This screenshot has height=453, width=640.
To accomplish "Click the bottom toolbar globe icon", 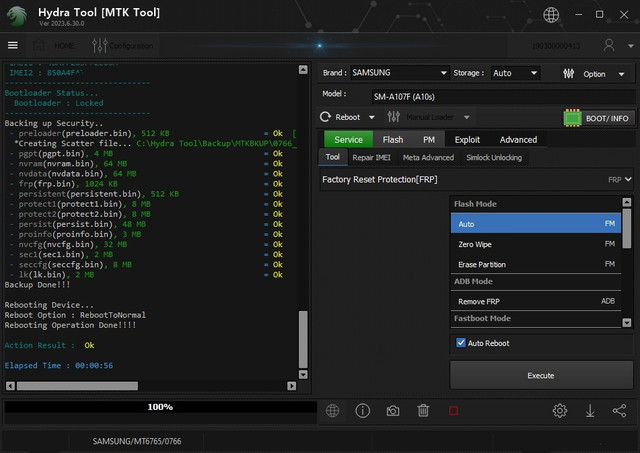I will [x=332, y=411].
